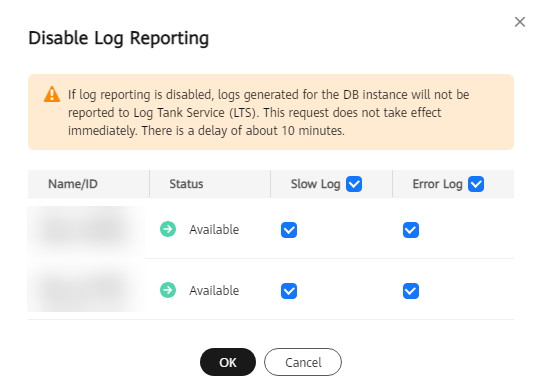Image resolution: width=538 pixels, height=389 pixels.
Task: Click the orange warning triangle icon
Action: click(52, 94)
